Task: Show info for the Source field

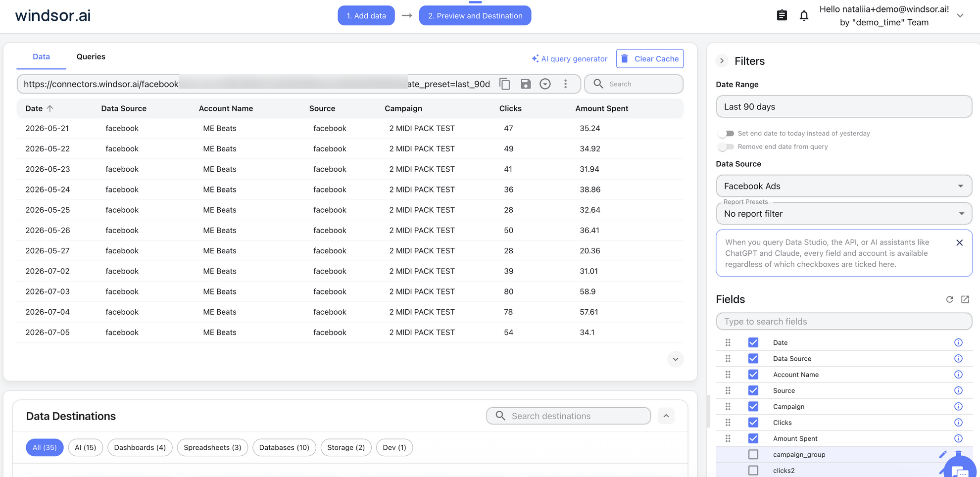Action: coord(958,390)
